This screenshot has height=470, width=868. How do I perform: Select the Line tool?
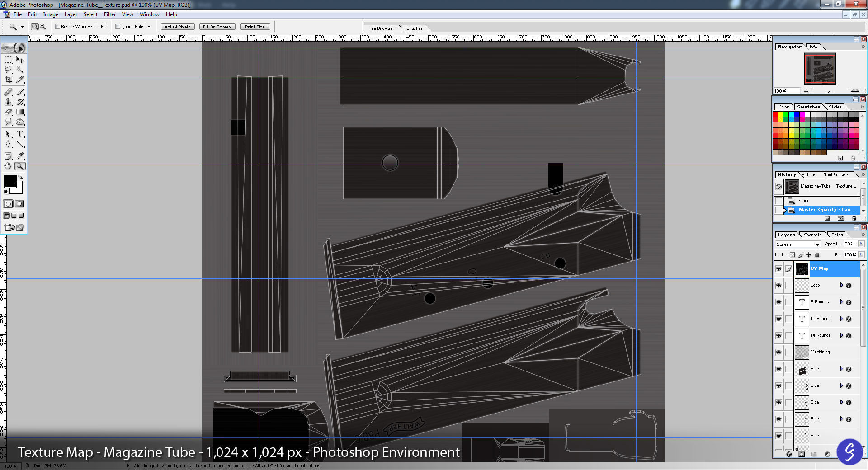click(20, 144)
